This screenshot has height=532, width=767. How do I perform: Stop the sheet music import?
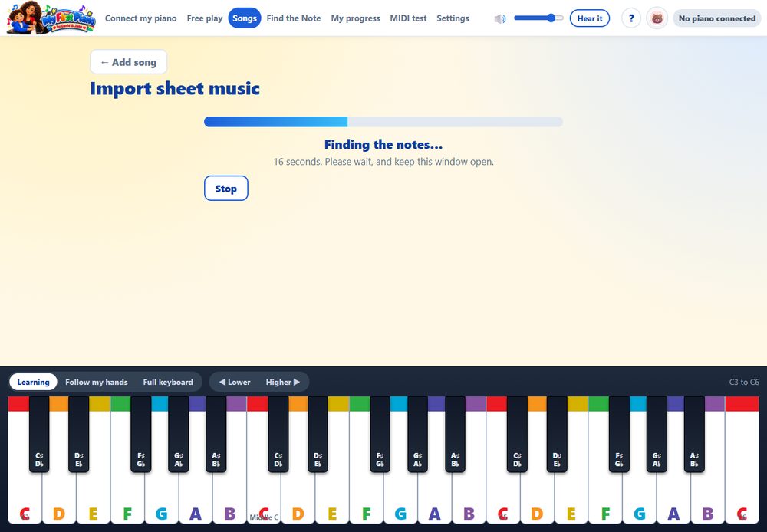pos(226,189)
